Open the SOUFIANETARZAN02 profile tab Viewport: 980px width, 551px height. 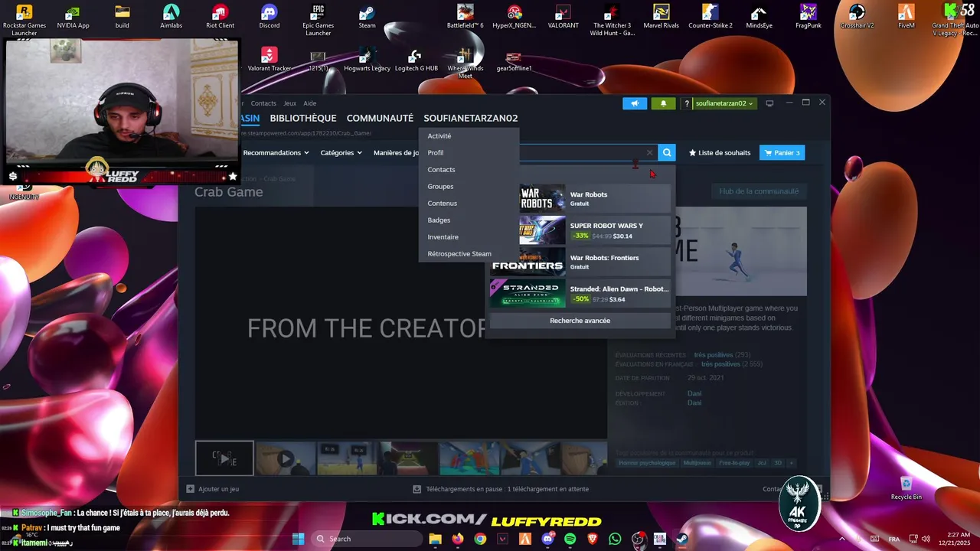471,118
